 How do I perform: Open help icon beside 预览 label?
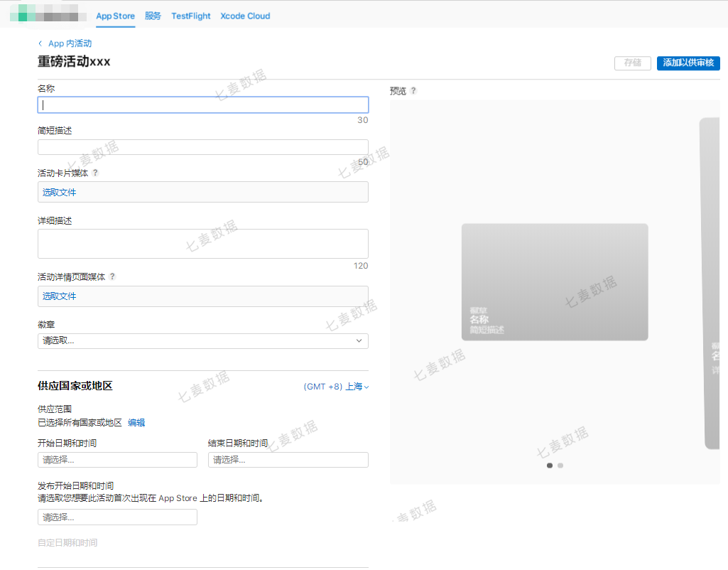tap(413, 90)
